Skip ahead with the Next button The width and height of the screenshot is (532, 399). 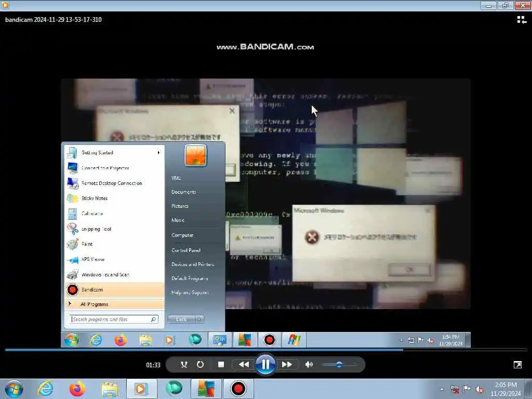(x=287, y=364)
